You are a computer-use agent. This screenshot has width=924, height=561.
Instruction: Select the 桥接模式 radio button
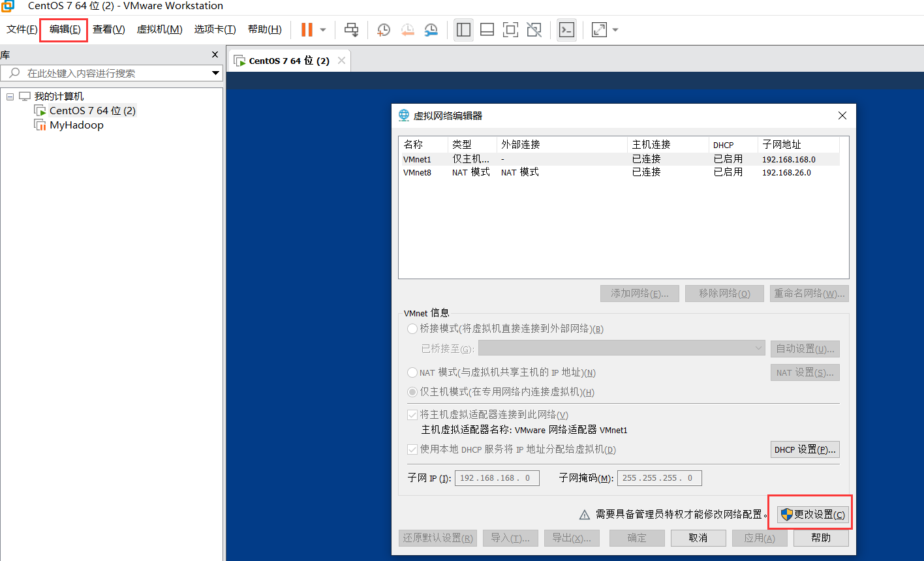click(x=412, y=329)
